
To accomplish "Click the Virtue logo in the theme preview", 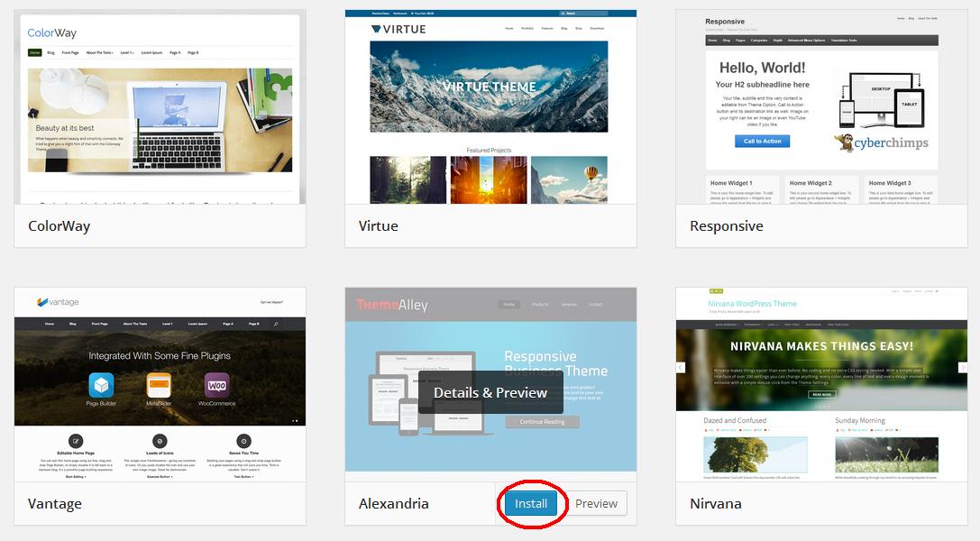I will (x=398, y=29).
